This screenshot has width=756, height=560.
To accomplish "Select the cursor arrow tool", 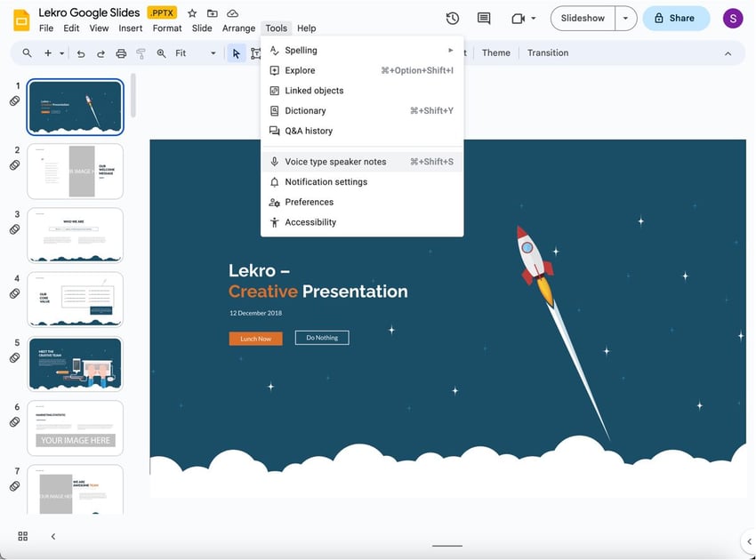I will (235, 52).
